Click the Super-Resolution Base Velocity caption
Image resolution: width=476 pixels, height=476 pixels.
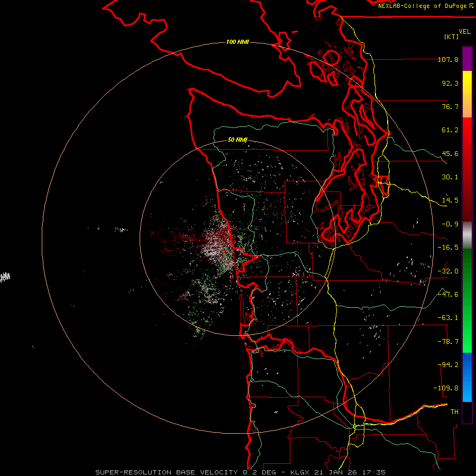[x=241, y=472]
